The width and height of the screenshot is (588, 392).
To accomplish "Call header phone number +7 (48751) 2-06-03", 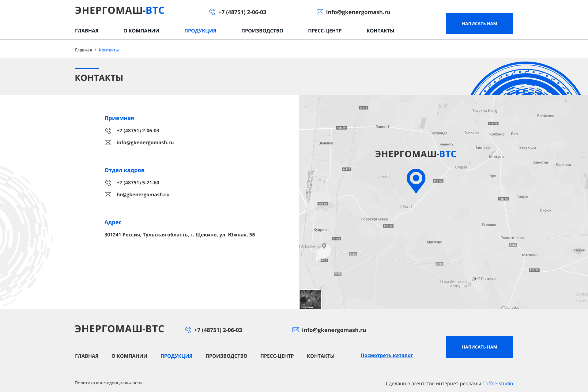I will [242, 12].
